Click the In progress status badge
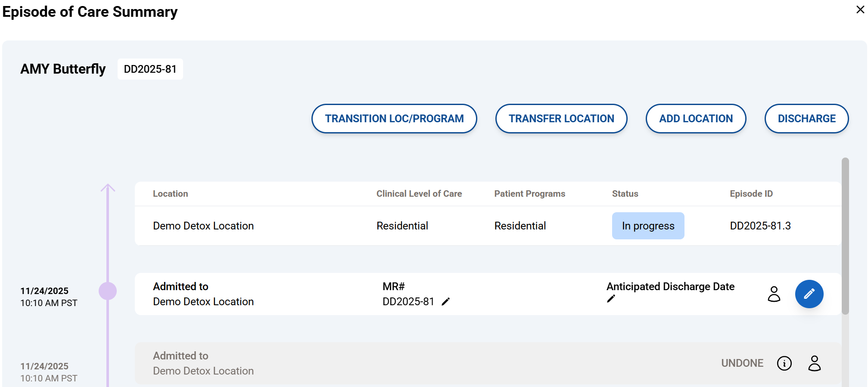 (648, 226)
